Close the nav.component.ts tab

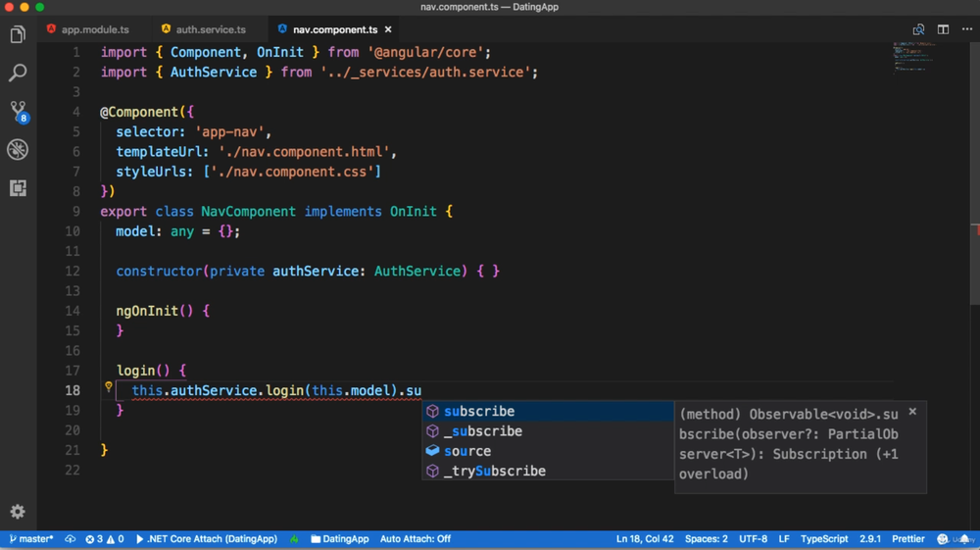tap(388, 29)
